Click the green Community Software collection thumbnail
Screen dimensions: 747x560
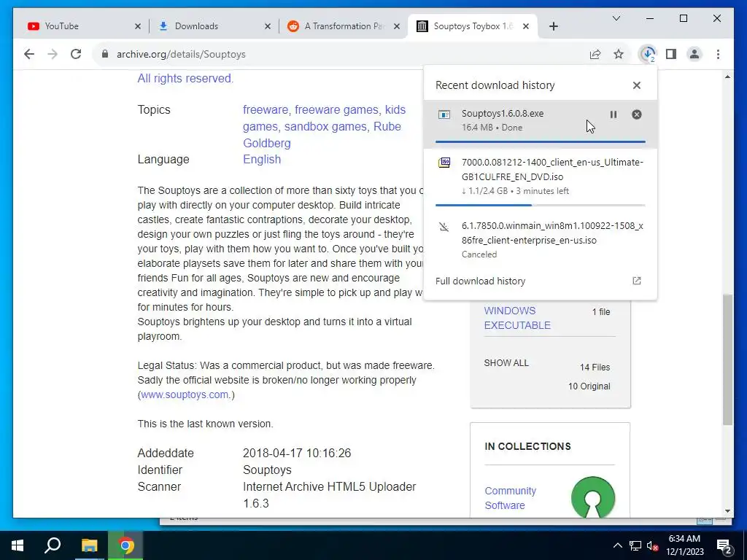(x=592, y=497)
